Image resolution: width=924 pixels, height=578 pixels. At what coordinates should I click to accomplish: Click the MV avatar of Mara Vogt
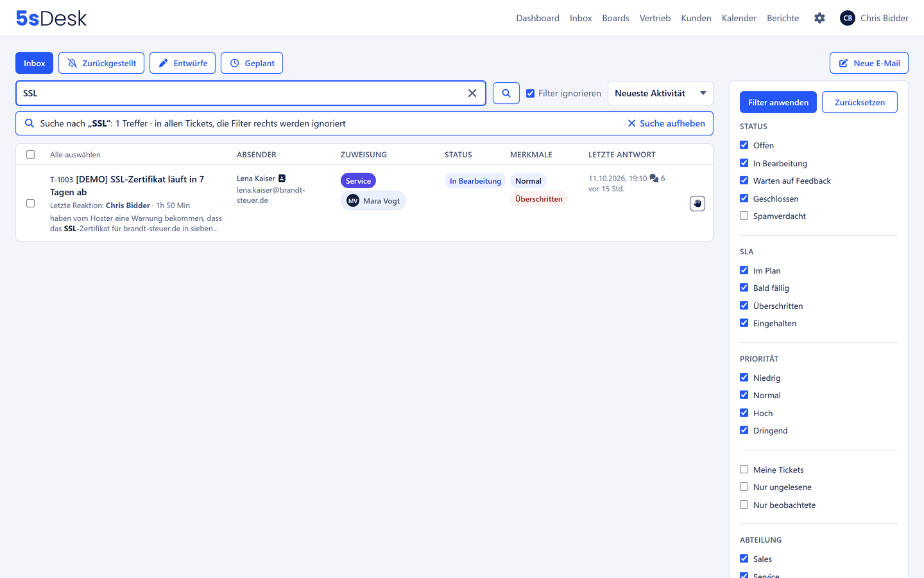353,201
